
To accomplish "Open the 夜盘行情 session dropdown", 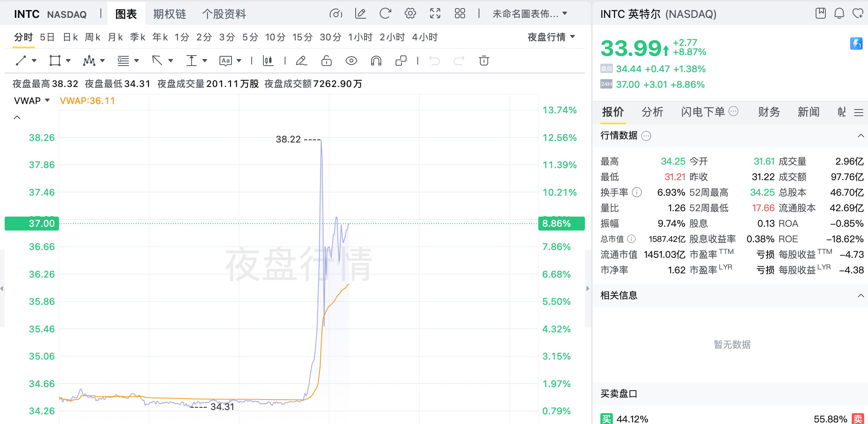I will pyautogui.click(x=551, y=37).
